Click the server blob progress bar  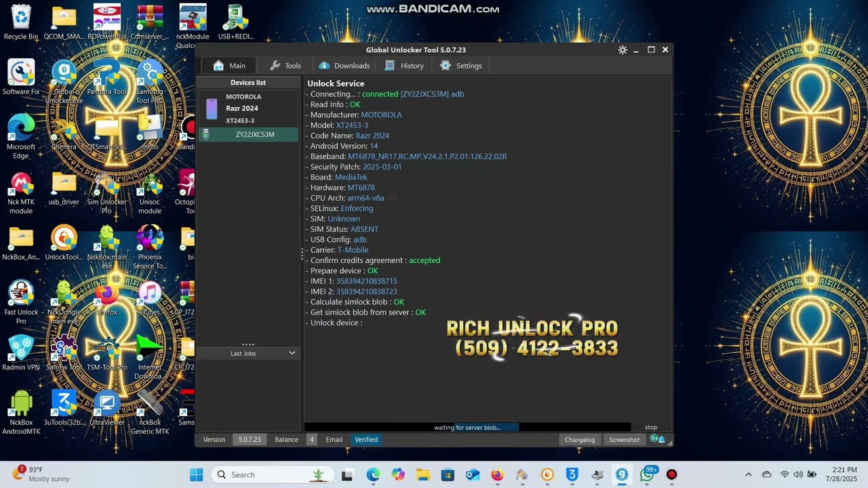click(467, 427)
